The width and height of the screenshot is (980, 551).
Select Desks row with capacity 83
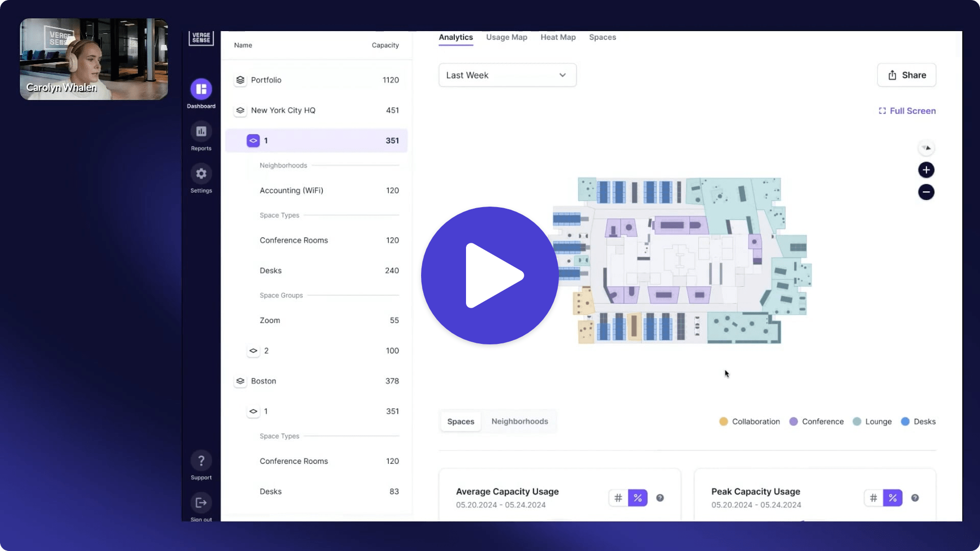pos(316,491)
